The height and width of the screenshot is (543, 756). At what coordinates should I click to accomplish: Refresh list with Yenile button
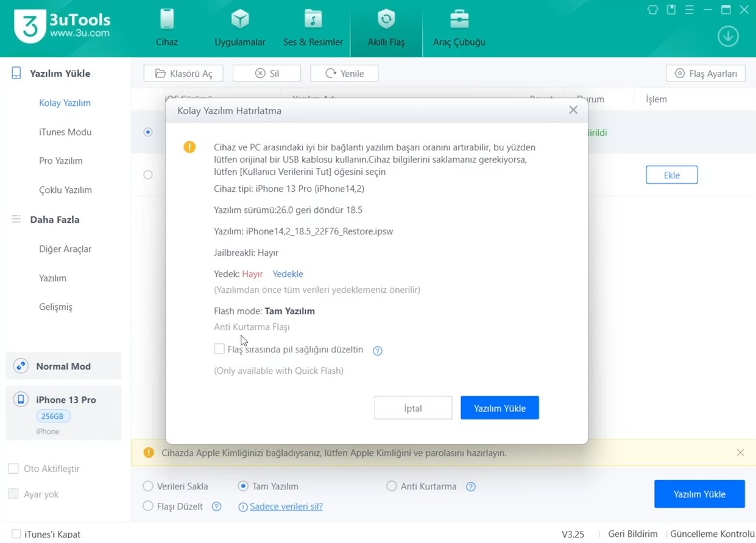pyautogui.click(x=344, y=73)
